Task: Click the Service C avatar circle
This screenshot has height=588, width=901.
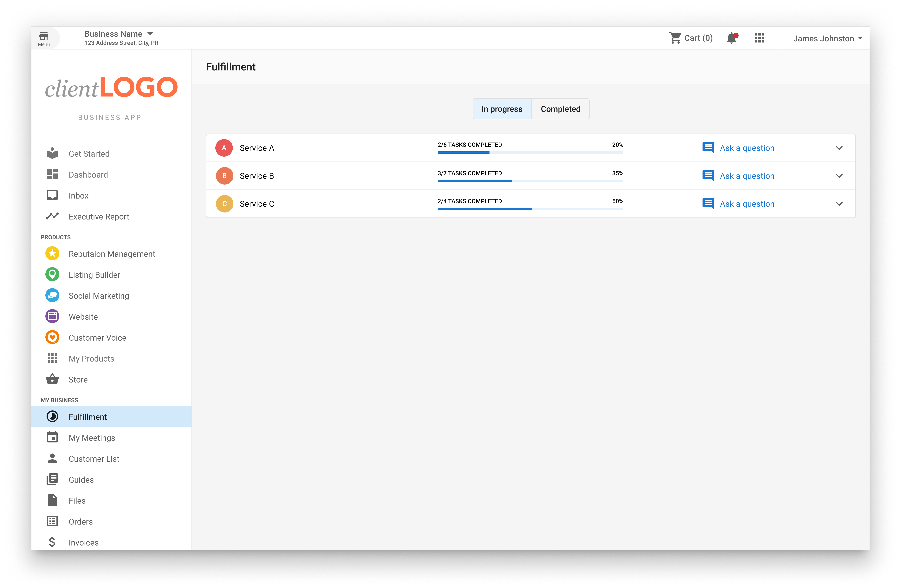Action: pyautogui.click(x=224, y=204)
